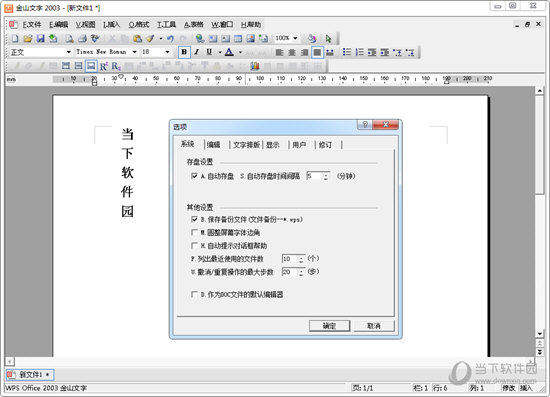
Task: Switch to the 修订 tab
Action: (325, 144)
